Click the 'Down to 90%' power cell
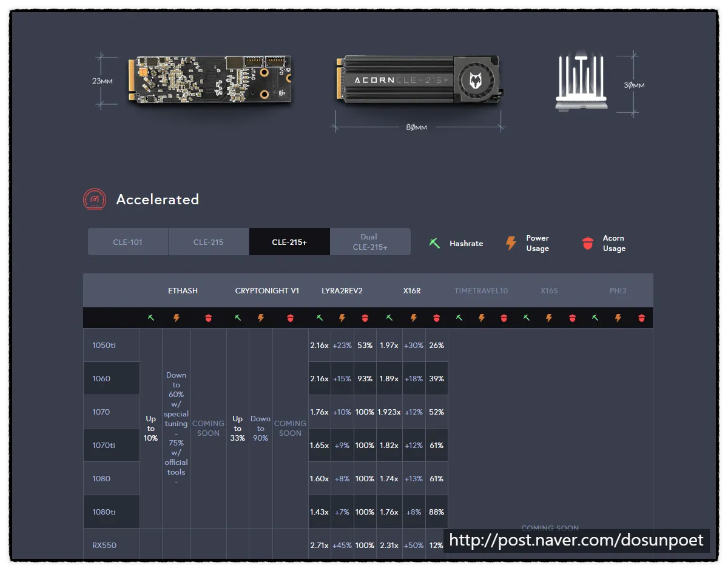 [261, 429]
